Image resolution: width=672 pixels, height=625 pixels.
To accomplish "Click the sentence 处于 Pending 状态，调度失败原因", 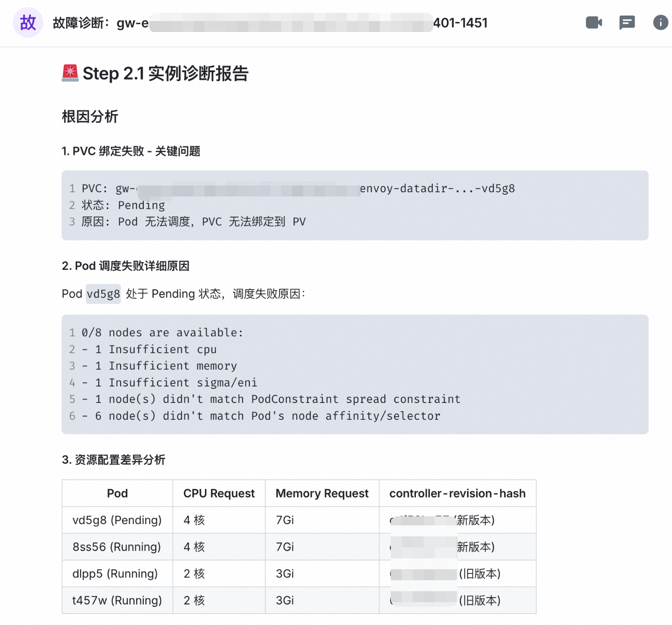I will point(215,294).
